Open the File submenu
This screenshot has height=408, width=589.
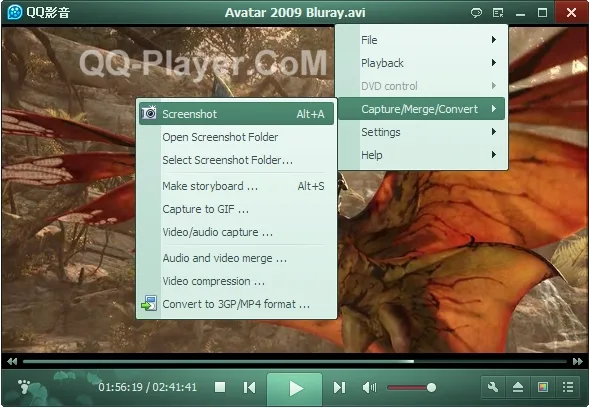[421, 40]
